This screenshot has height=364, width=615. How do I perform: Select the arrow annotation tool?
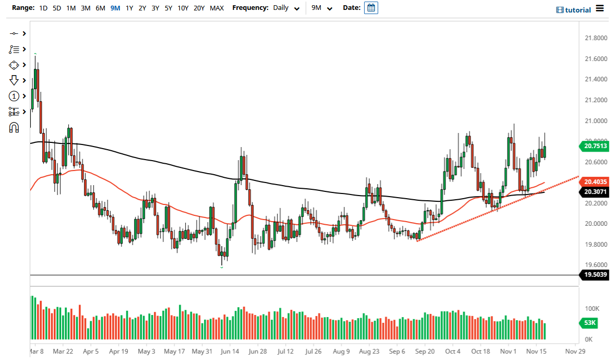(x=15, y=80)
